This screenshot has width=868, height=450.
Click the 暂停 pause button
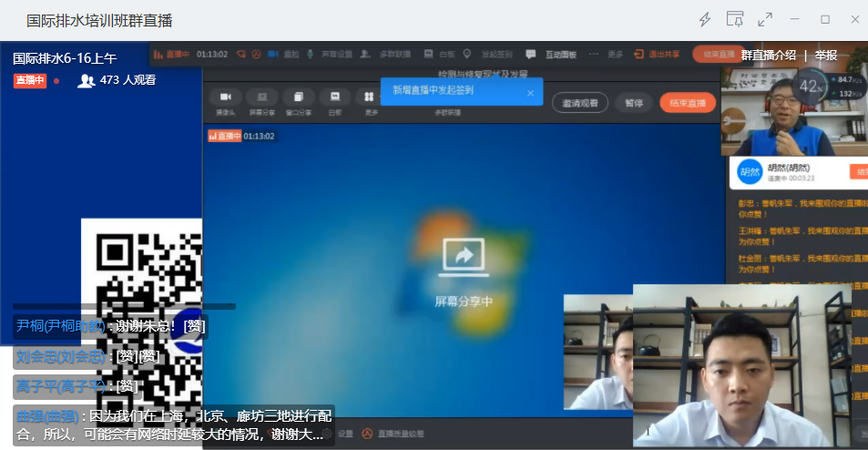[634, 103]
